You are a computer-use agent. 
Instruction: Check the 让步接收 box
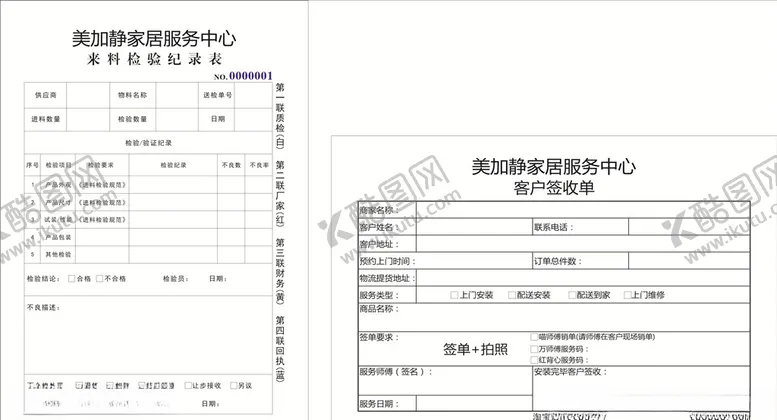pos(188,385)
